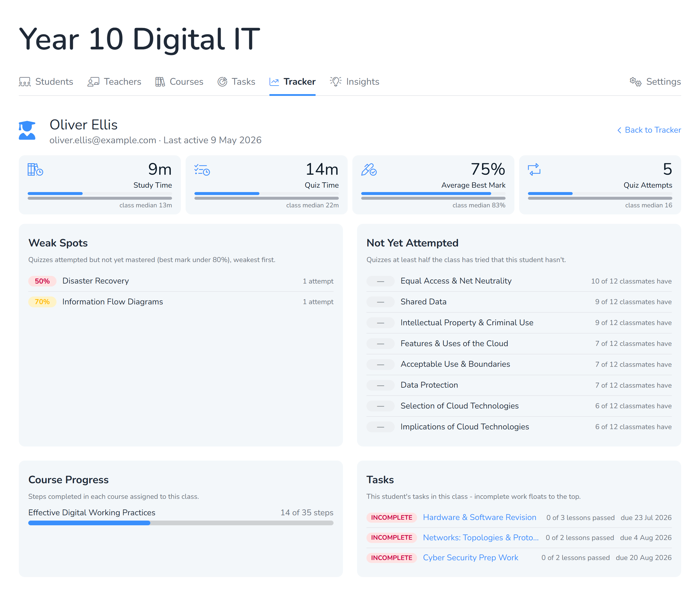Click the Settings gears icon
The height and width of the screenshot is (610, 700).
635,82
